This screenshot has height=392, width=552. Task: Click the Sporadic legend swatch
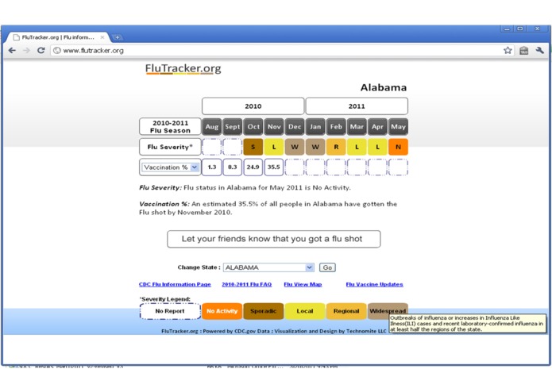[x=264, y=311]
